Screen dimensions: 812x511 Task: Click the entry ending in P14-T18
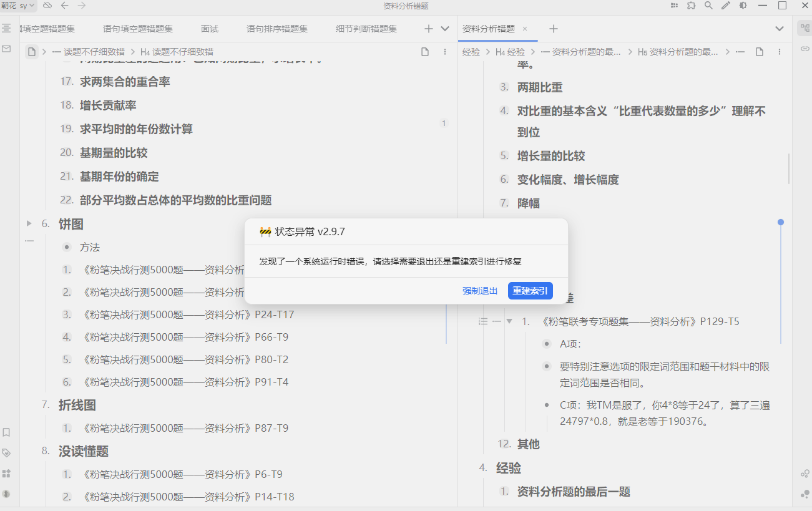pos(187,497)
